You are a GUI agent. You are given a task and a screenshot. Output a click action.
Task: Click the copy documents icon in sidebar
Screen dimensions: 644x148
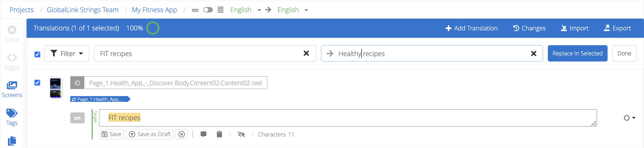click(12, 141)
